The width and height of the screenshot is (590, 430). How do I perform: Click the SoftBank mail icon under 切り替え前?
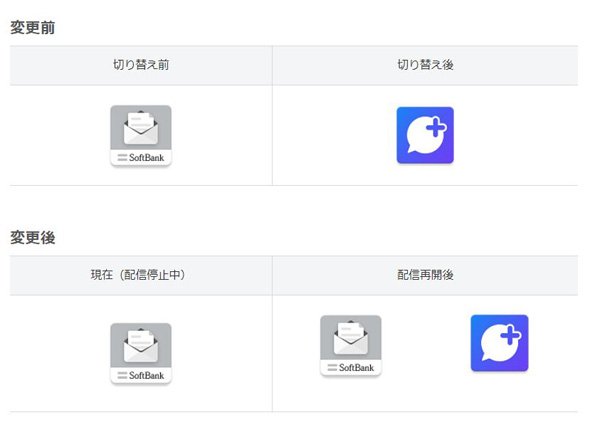pos(141,135)
